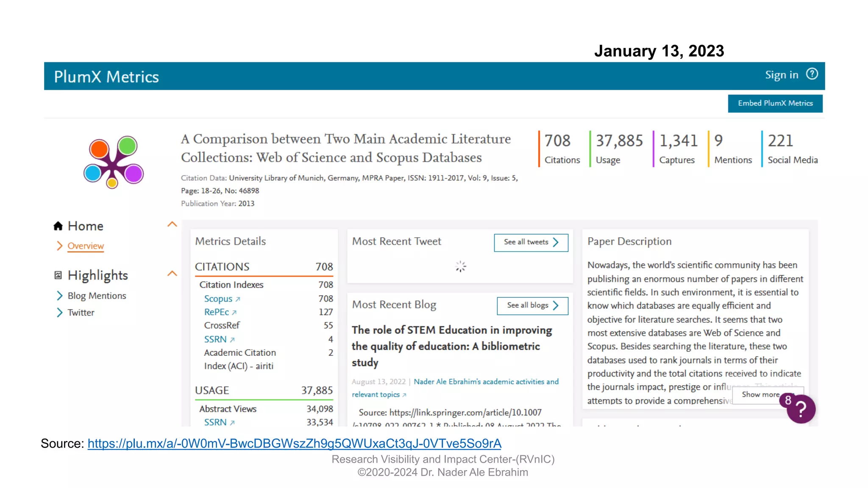Click the CrossRef row showing 55
The width and height of the screenshot is (868, 488).
[x=268, y=325]
